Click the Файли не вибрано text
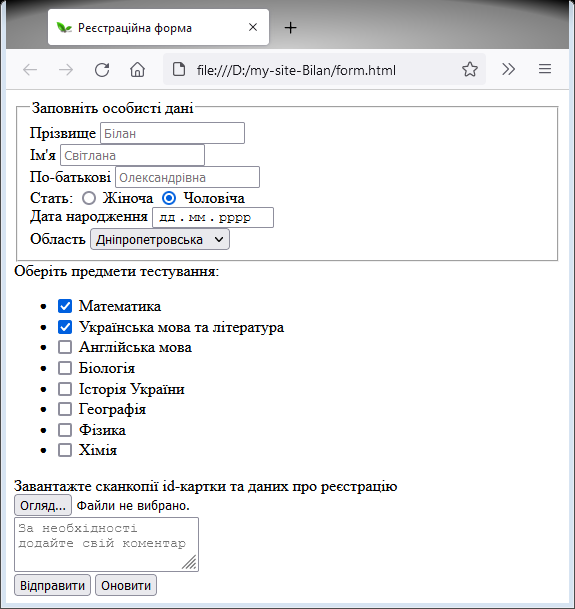The image size is (575, 609). [133, 506]
